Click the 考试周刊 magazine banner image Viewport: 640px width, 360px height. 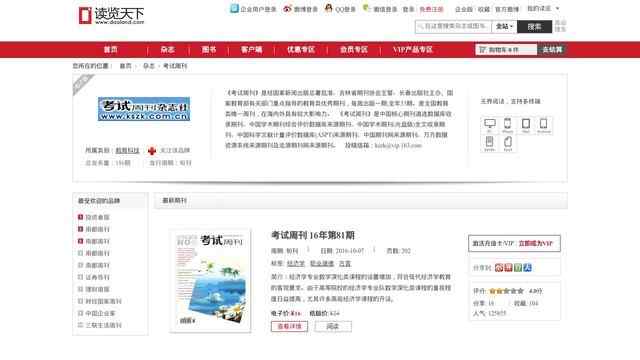point(144,109)
